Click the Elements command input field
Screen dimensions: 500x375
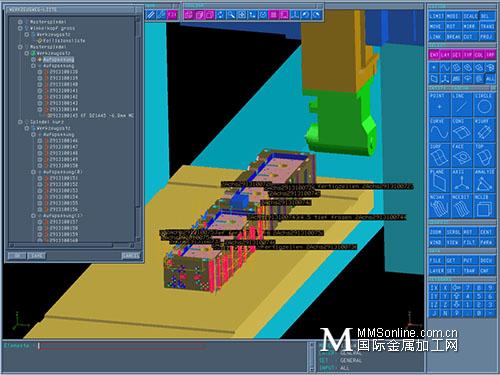click(173, 346)
